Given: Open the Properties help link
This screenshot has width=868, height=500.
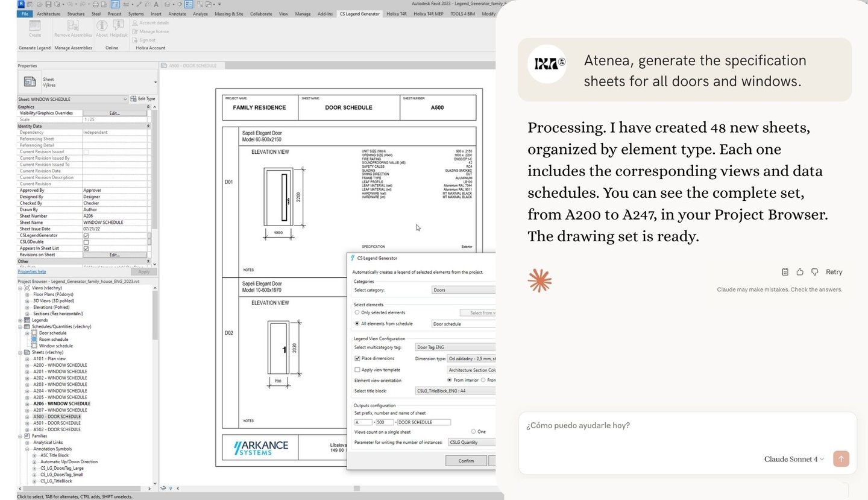Looking at the screenshot, I should pos(32,271).
